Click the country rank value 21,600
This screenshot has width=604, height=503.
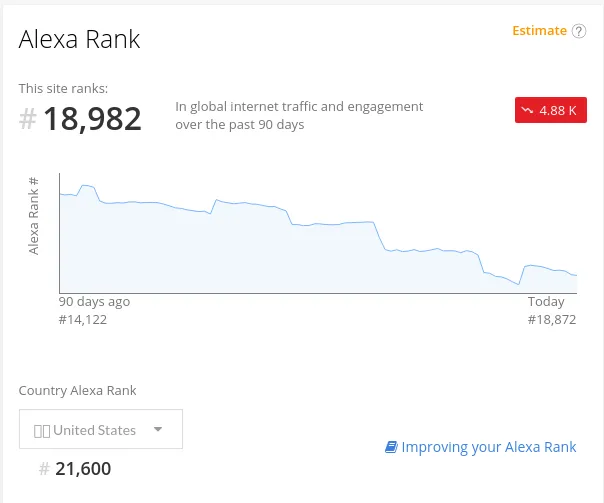tap(83, 469)
